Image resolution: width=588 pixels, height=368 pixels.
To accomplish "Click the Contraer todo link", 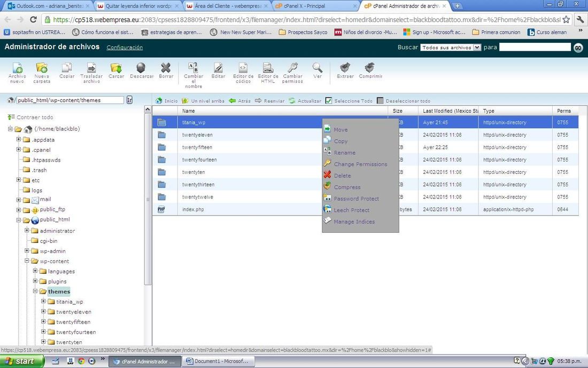I will click(x=35, y=117).
